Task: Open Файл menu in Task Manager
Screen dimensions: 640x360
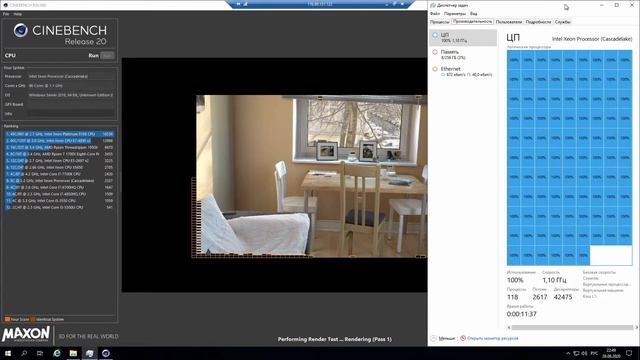Action: [435, 13]
